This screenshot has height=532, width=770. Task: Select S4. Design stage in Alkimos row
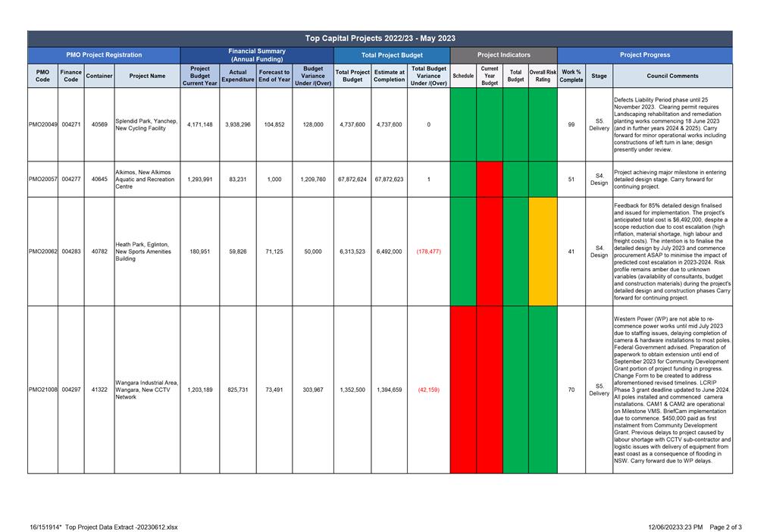599,180
